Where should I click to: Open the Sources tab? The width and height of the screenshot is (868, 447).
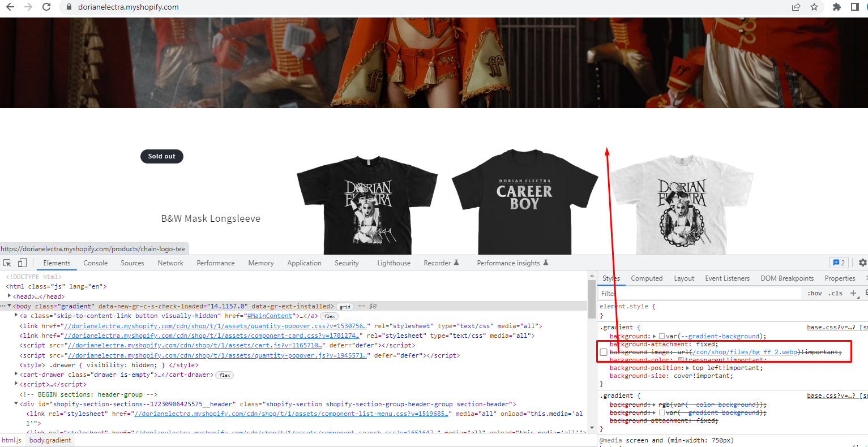pos(132,263)
